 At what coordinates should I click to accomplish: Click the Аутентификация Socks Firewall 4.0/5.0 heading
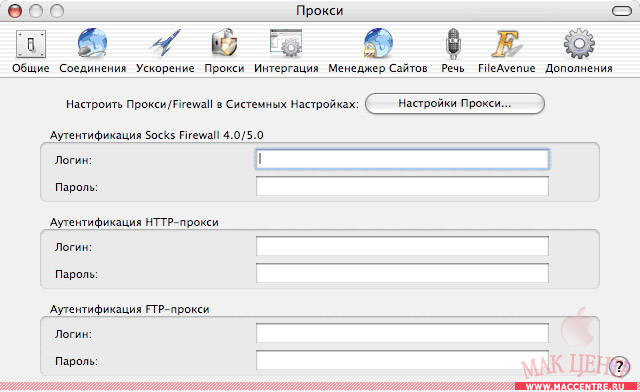coord(157,135)
